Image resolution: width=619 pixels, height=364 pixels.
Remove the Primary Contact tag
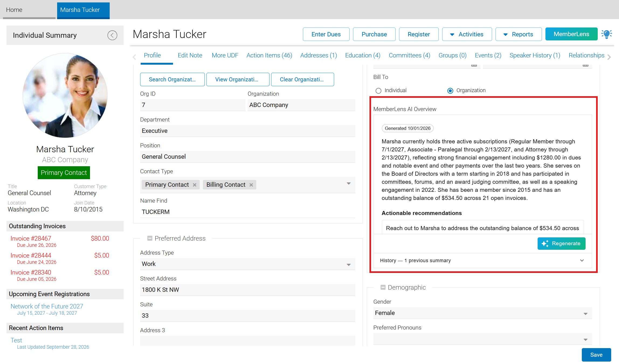pyautogui.click(x=195, y=185)
